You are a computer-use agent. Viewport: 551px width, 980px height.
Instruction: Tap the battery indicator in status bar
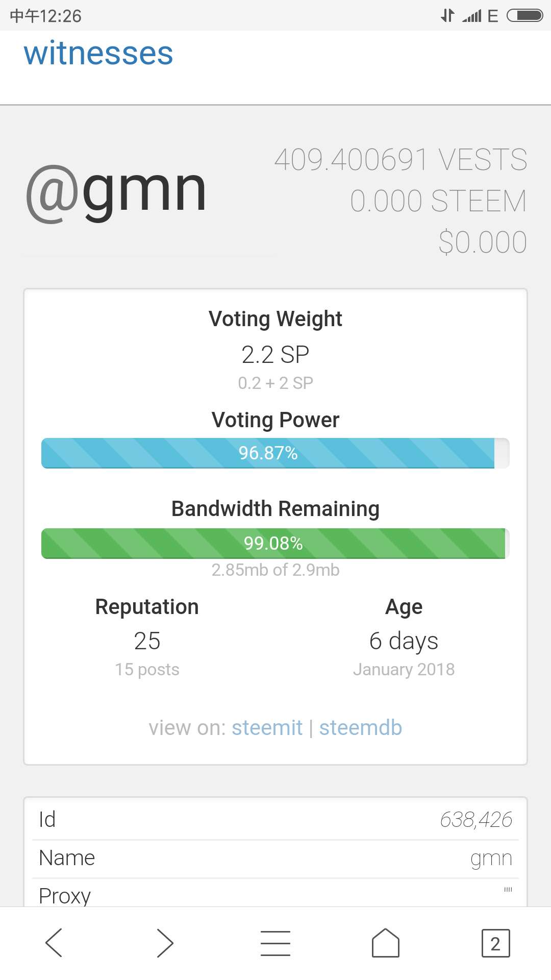click(524, 16)
